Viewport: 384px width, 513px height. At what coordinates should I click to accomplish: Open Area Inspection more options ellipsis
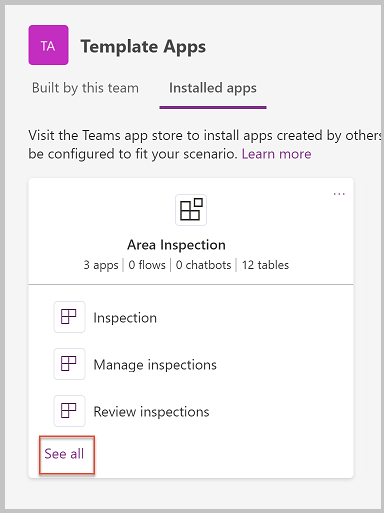tap(339, 194)
